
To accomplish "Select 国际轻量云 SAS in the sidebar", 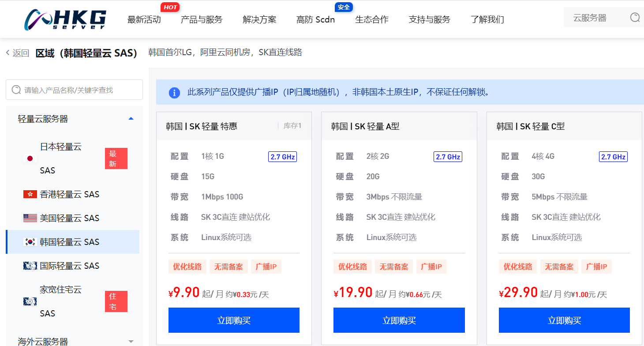I will (x=73, y=266).
